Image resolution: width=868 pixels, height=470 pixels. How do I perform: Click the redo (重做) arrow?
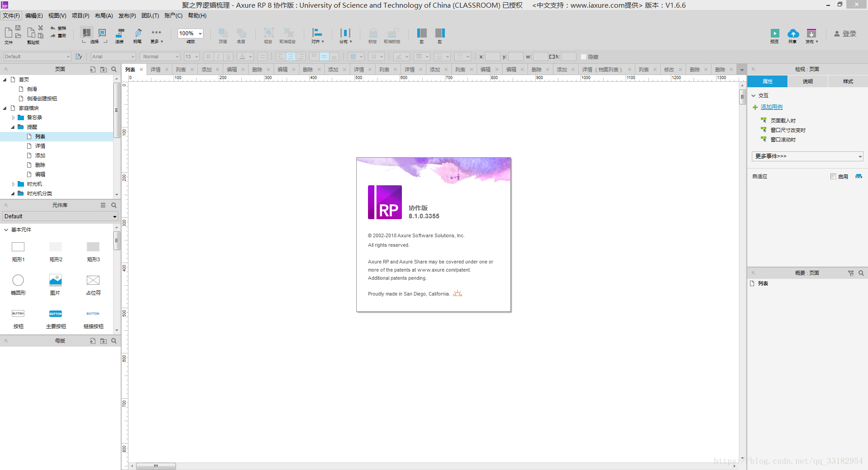pos(53,35)
